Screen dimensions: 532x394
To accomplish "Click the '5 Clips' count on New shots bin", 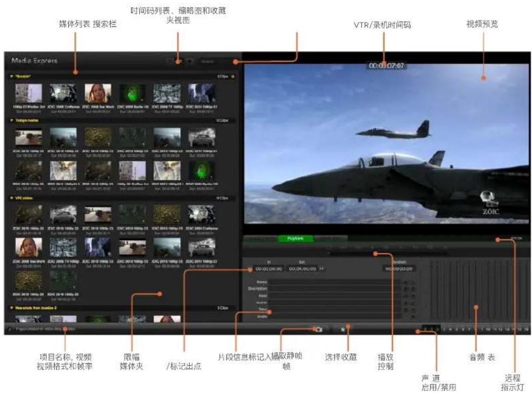I will point(223,308).
